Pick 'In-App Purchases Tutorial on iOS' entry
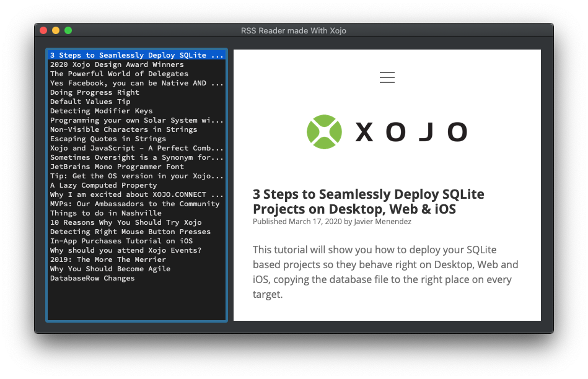This screenshot has width=588, height=379. click(137, 241)
